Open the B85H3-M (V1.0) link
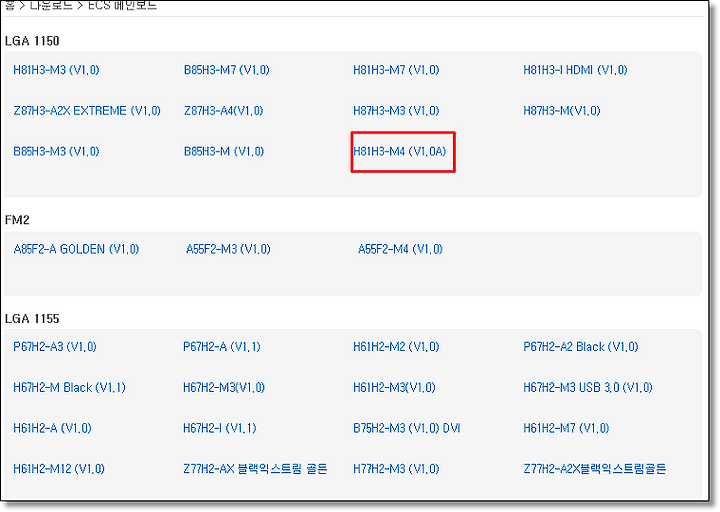720x512 pixels. click(x=224, y=152)
